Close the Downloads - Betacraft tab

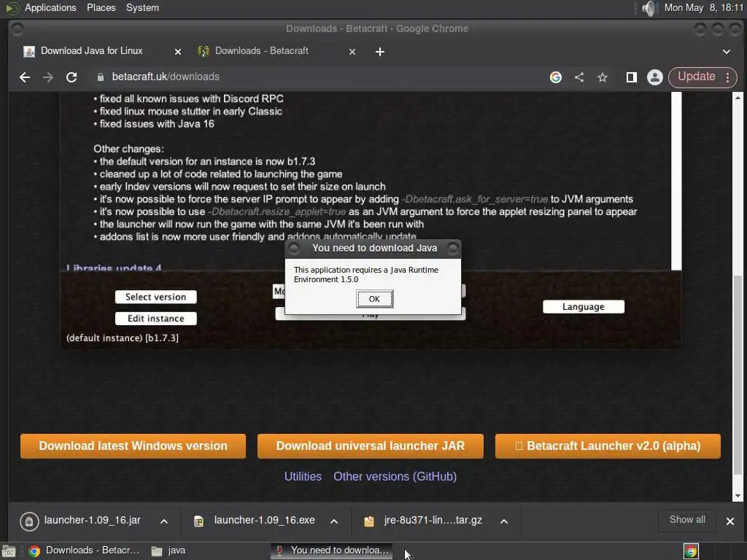click(x=352, y=52)
